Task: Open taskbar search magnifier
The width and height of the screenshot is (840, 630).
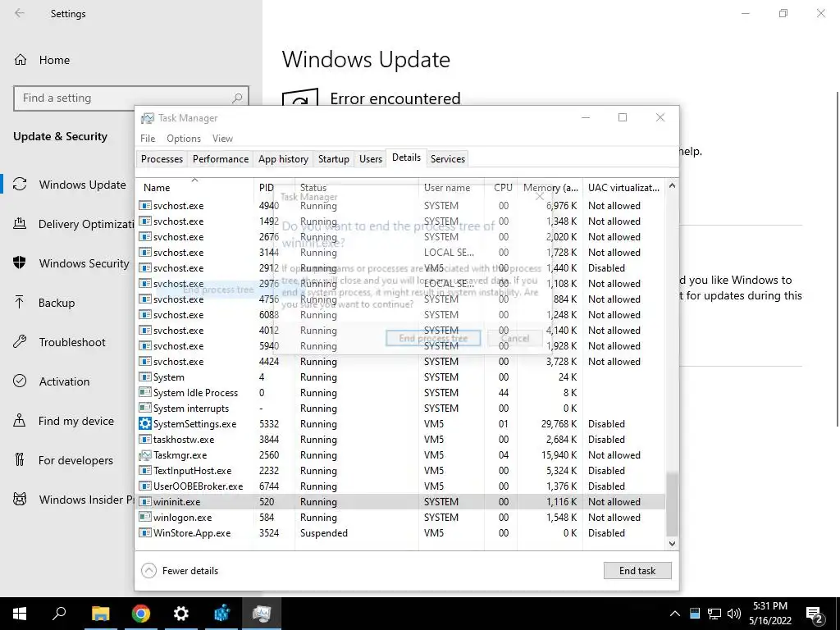Action: click(x=59, y=614)
